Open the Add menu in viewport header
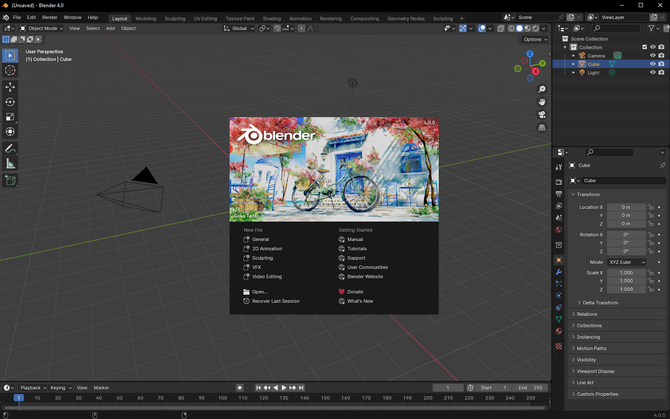Screen dimensions: 670x419 point(110,28)
